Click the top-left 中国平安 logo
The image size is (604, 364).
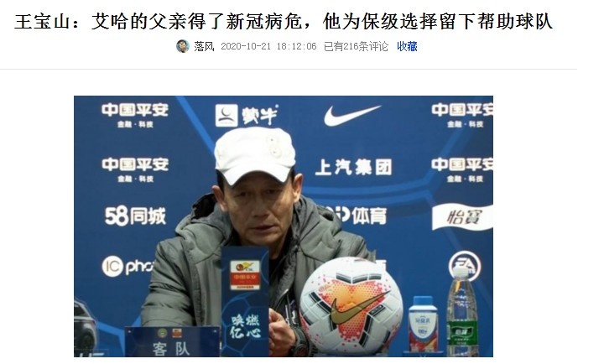[x=135, y=115]
